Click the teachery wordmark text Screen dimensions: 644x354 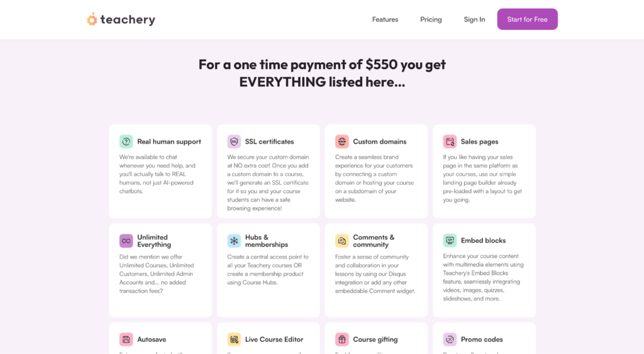click(x=128, y=19)
